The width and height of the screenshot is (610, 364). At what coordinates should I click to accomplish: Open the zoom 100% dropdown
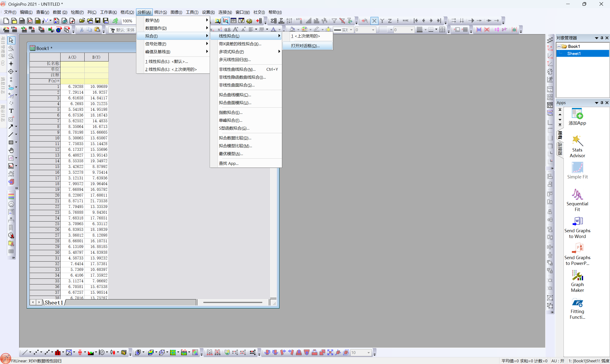[x=128, y=21]
